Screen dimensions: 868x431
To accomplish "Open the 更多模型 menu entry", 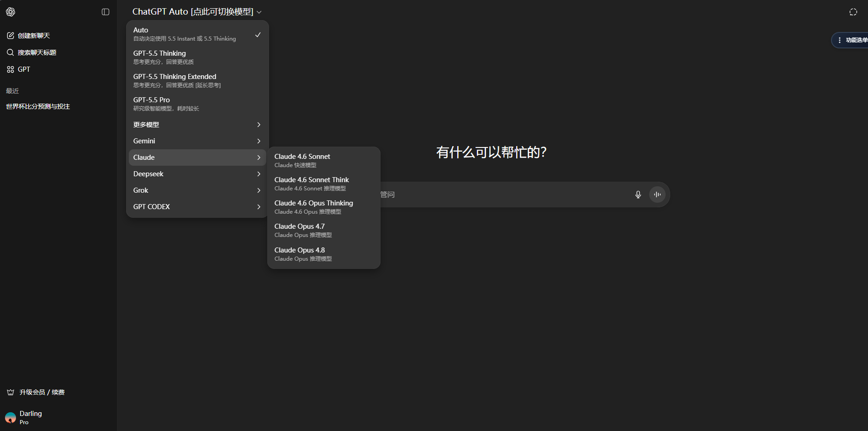I will [197, 125].
